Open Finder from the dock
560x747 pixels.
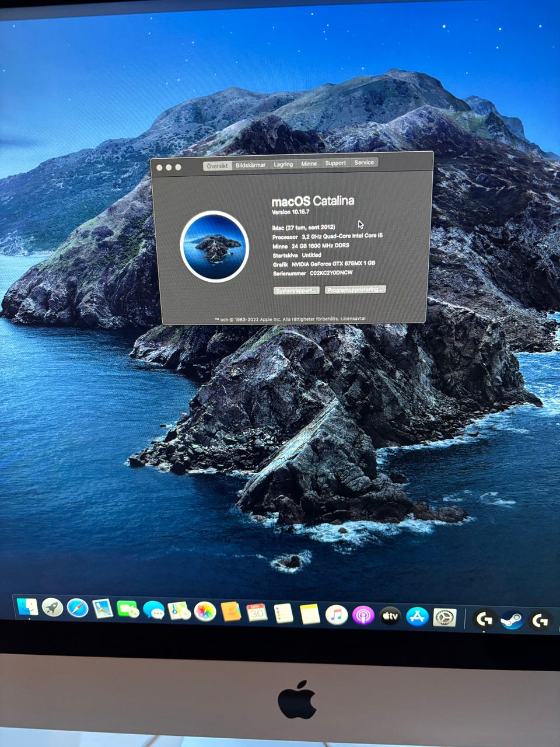coord(27,607)
